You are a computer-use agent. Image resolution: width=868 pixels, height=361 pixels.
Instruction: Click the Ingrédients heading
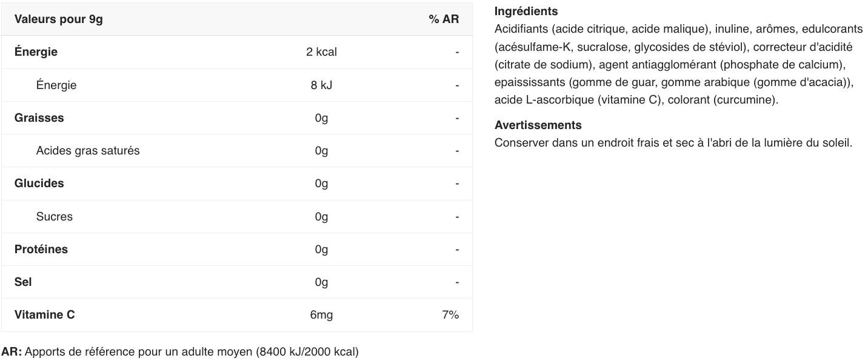526,12
